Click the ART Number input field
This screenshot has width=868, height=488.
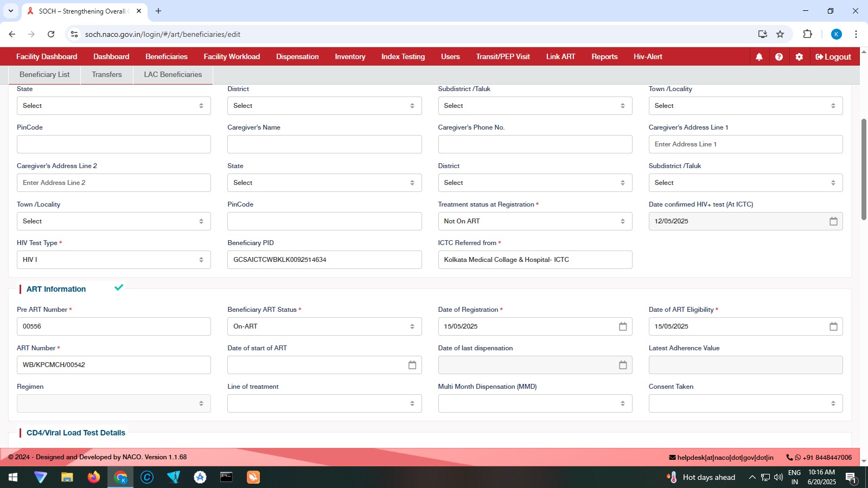point(114,365)
